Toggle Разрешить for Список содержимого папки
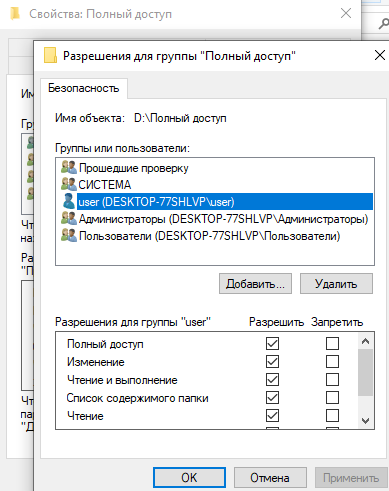Image resolution: width=389 pixels, height=491 pixels. 272,397
